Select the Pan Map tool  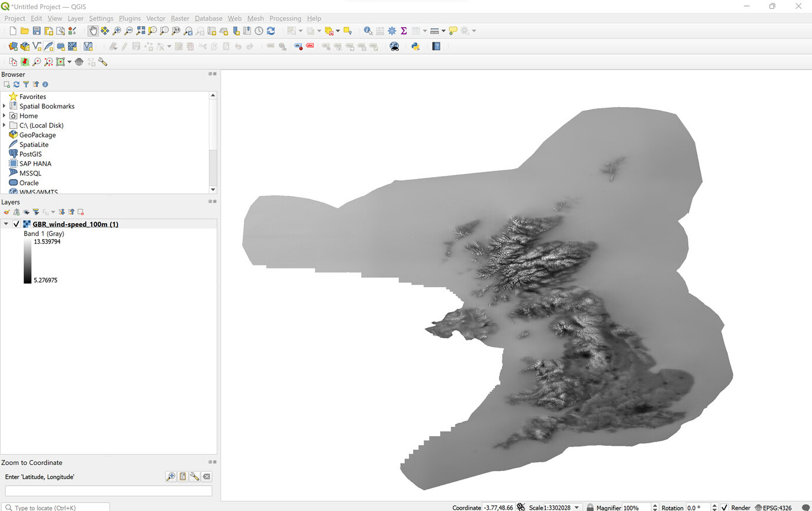coord(94,31)
